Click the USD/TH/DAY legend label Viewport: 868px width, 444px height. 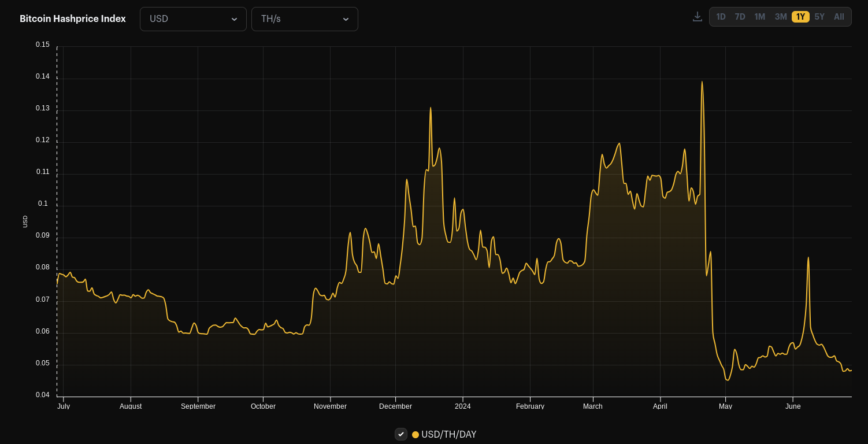(448, 434)
